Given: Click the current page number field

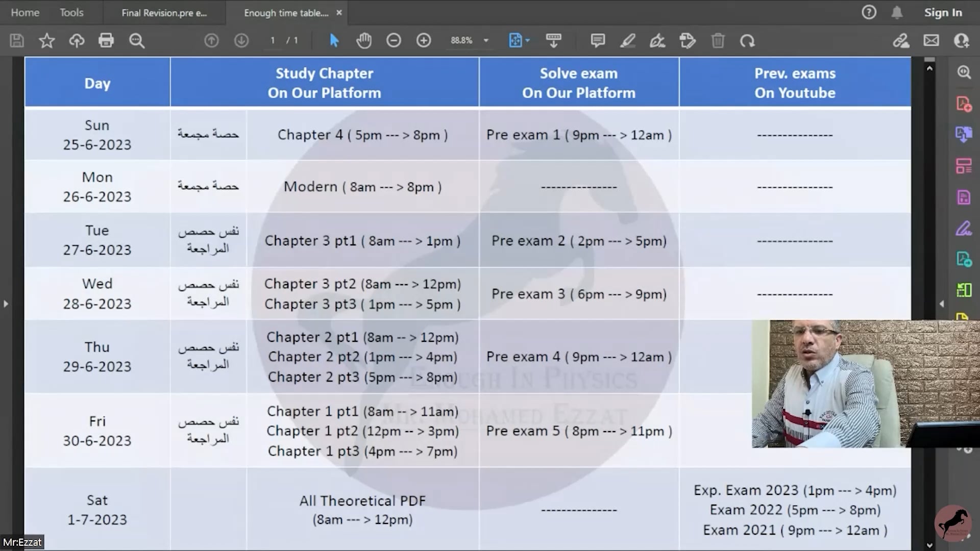Looking at the screenshot, I should pos(273,40).
